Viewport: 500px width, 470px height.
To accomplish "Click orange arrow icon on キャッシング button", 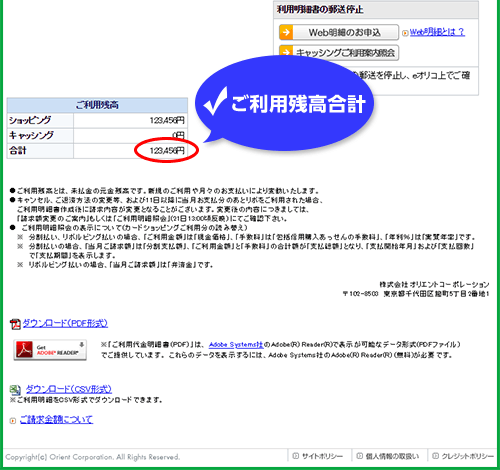I will click(286, 51).
